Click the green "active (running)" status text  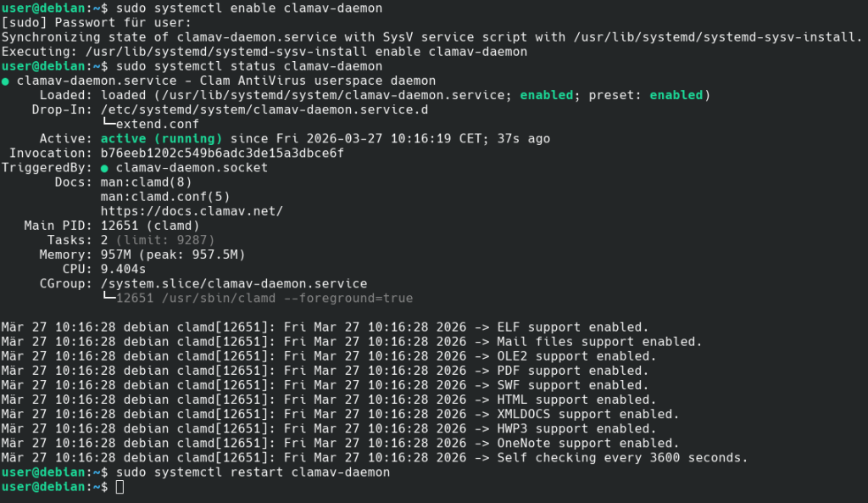pyautogui.click(x=161, y=138)
